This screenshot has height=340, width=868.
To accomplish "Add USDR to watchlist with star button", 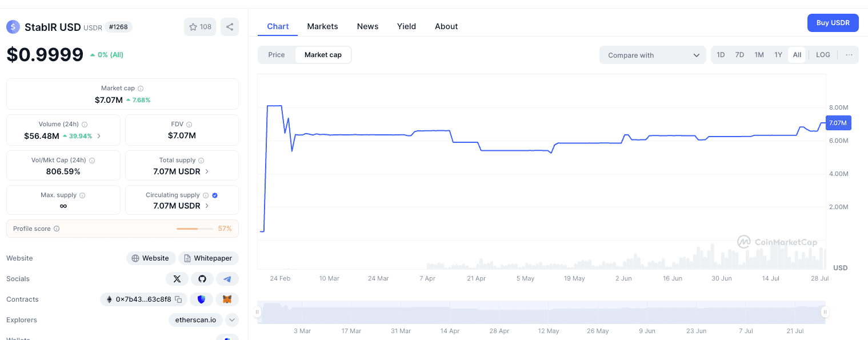I will point(200,27).
